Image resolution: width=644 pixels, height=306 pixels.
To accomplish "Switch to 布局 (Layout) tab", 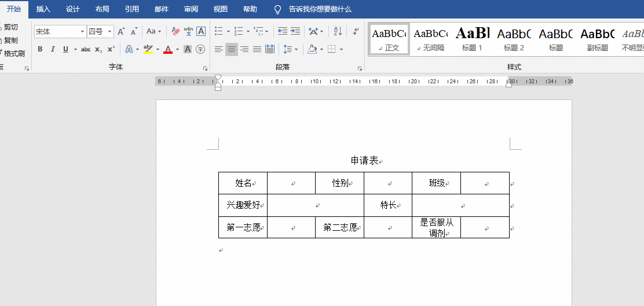I will click(103, 9).
